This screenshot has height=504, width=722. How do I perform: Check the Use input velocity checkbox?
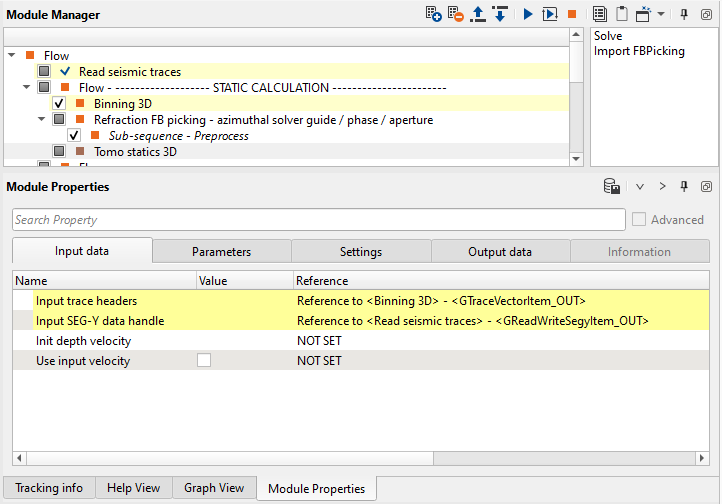click(204, 361)
